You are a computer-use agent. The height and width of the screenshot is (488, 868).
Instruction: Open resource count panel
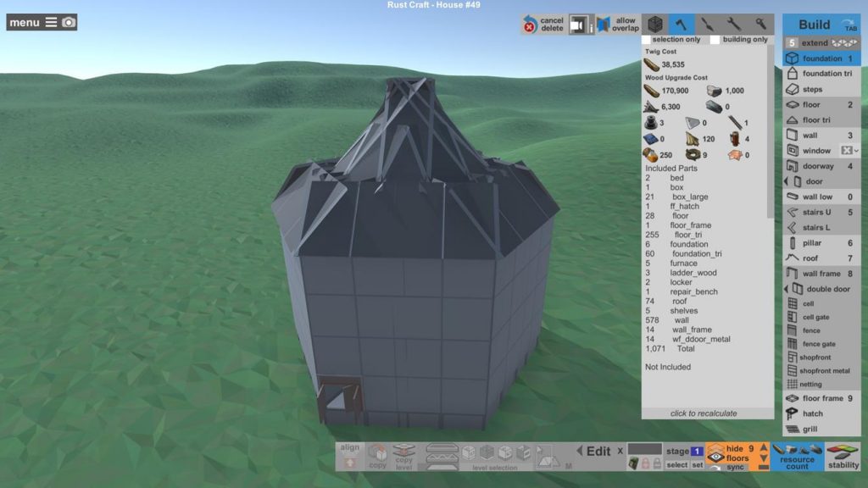tap(797, 457)
